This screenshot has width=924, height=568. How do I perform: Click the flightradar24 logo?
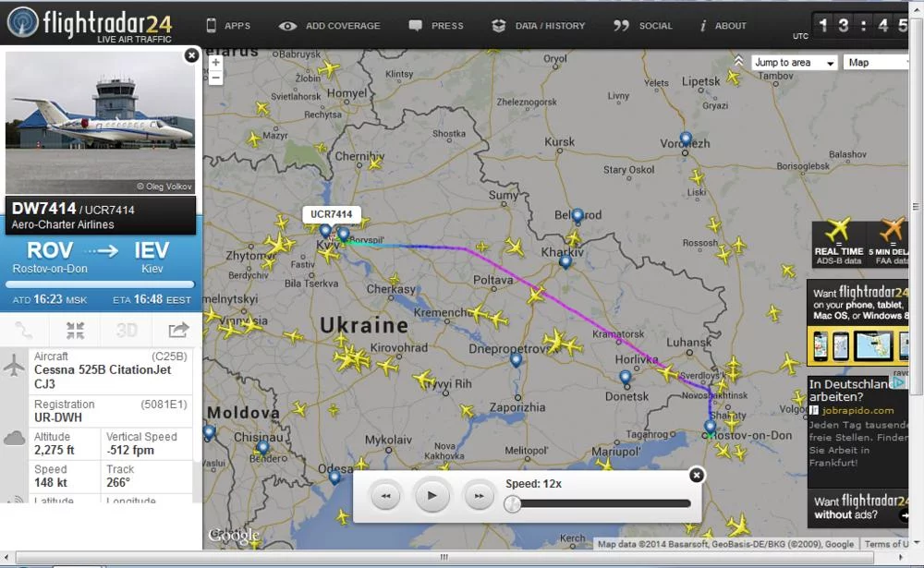pyautogui.click(x=90, y=24)
